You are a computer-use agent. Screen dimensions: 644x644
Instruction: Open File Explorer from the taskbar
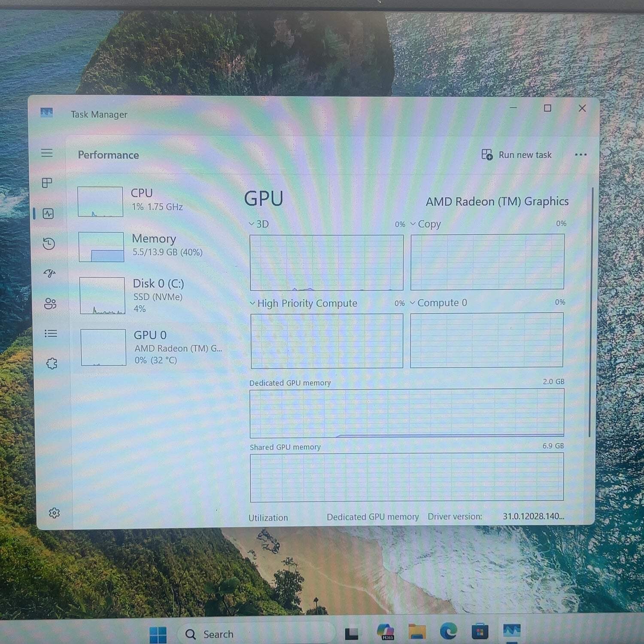pyautogui.click(x=417, y=632)
